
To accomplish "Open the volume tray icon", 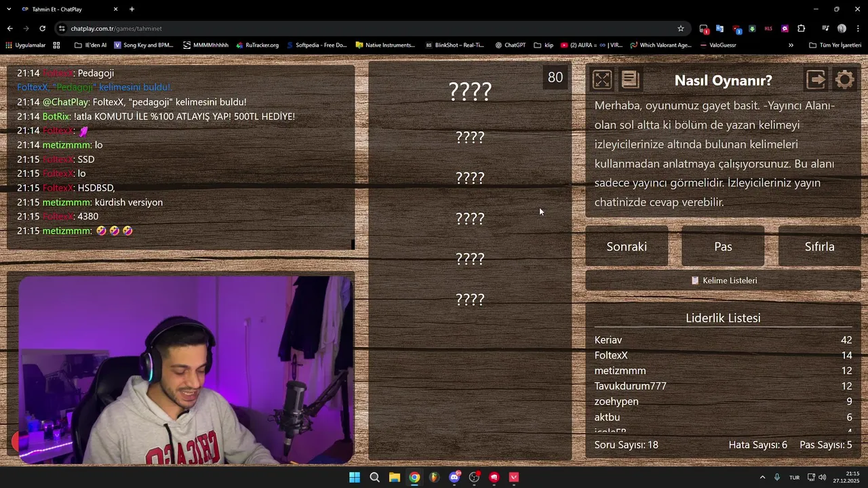I will [823, 477].
